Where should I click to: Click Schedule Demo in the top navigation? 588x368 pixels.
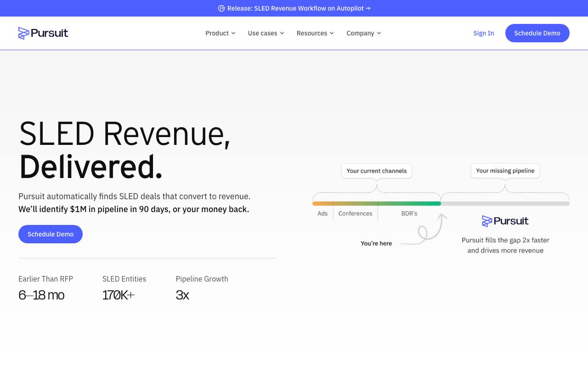click(537, 33)
